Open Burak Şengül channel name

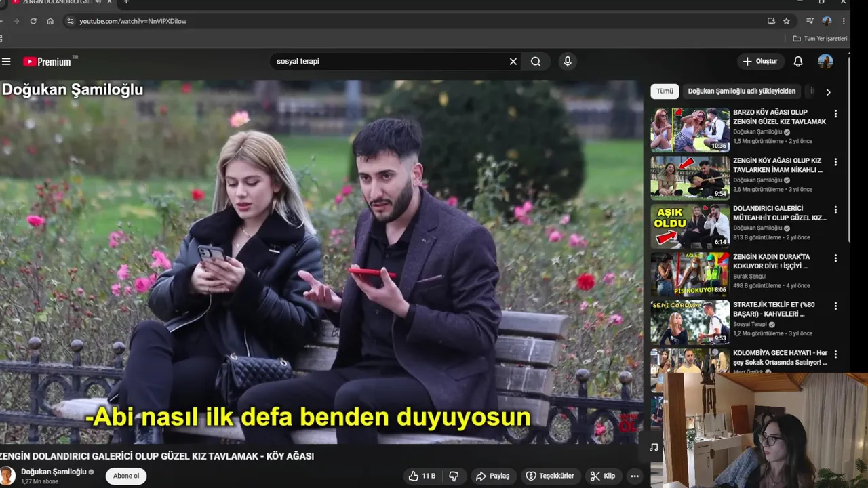point(749,277)
